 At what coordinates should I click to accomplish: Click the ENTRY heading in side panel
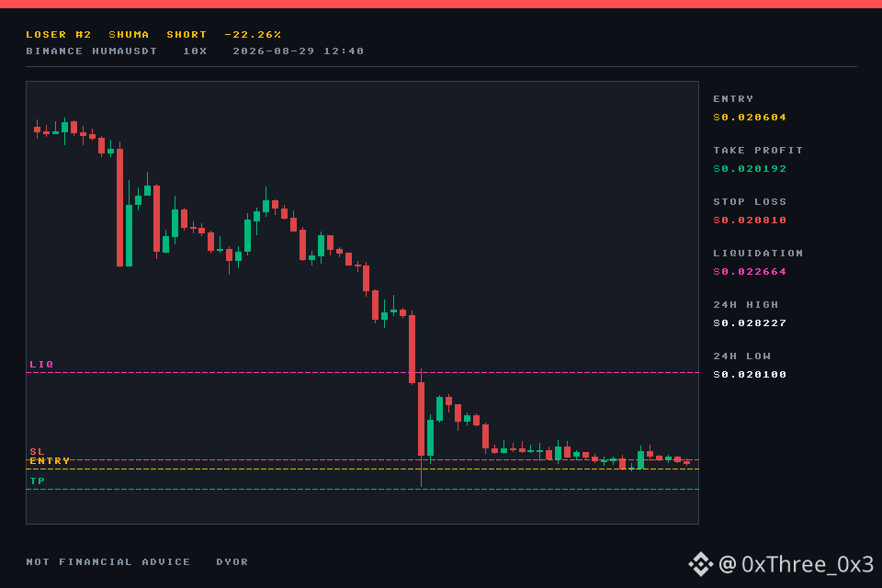click(x=733, y=99)
